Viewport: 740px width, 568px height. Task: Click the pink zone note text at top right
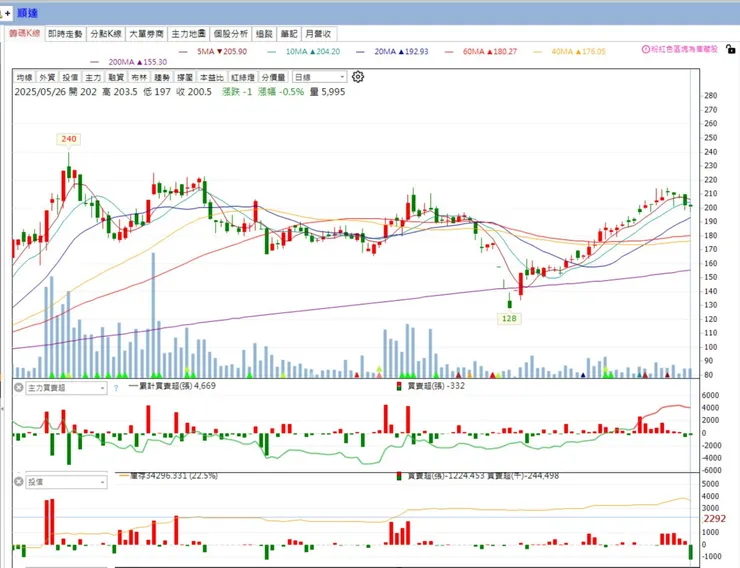(x=684, y=49)
